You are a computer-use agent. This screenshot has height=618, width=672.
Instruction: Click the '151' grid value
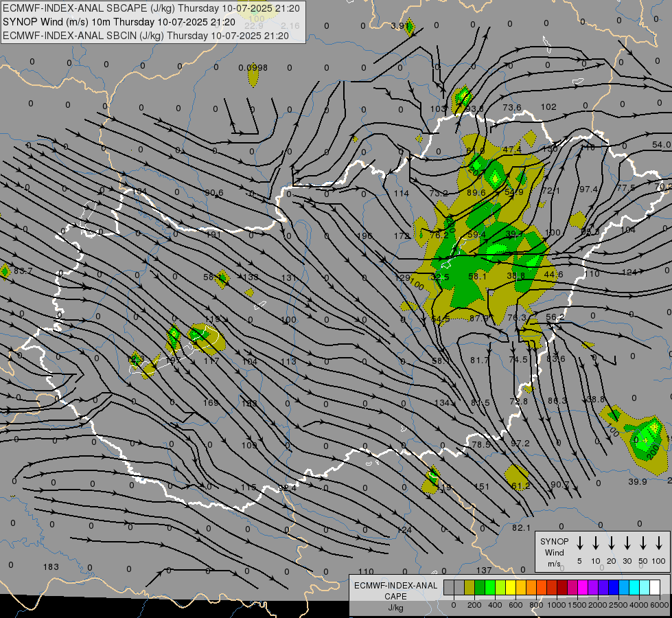point(482,487)
